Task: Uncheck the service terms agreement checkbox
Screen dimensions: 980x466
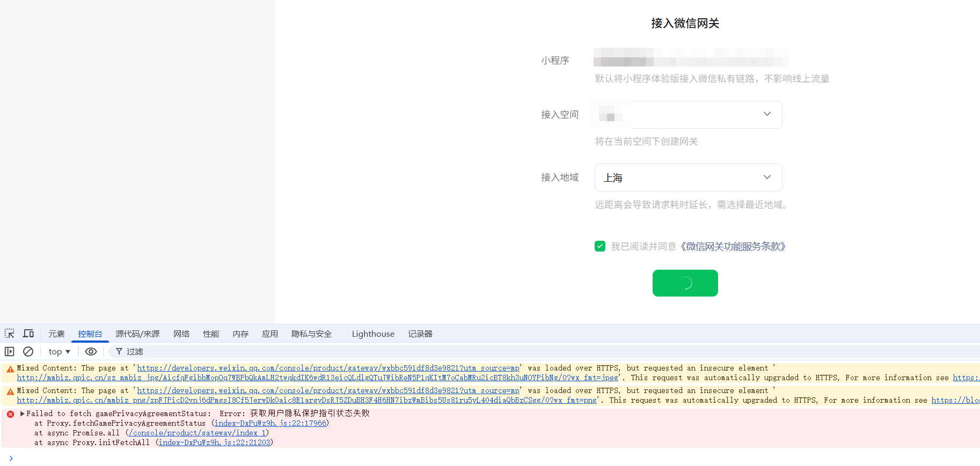Action: [600, 246]
